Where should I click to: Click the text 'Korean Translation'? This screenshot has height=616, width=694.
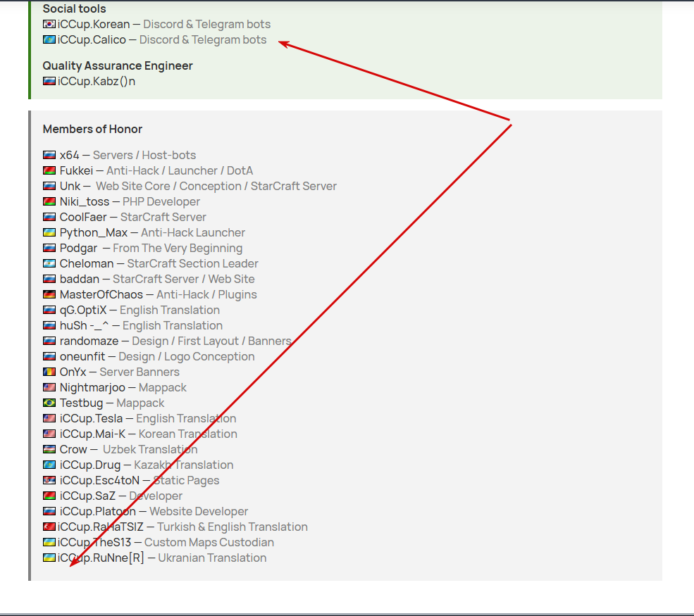[187, 434]
